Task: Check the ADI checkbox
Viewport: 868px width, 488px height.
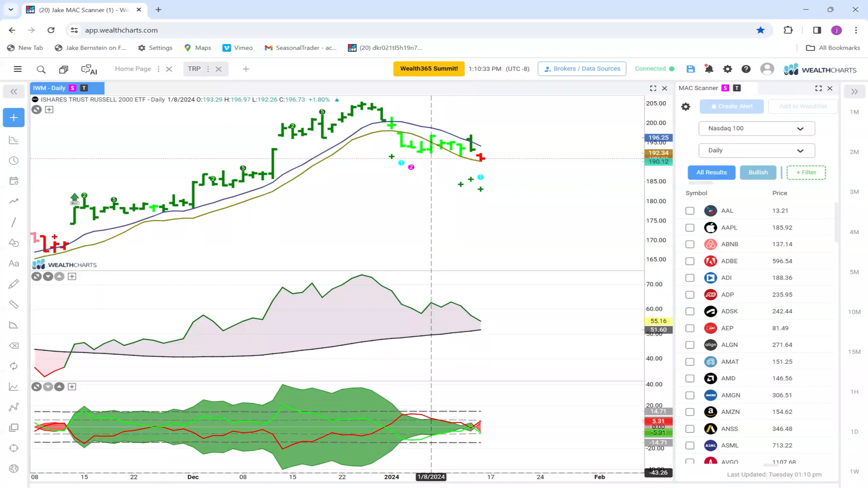Action: click(689, 278)
